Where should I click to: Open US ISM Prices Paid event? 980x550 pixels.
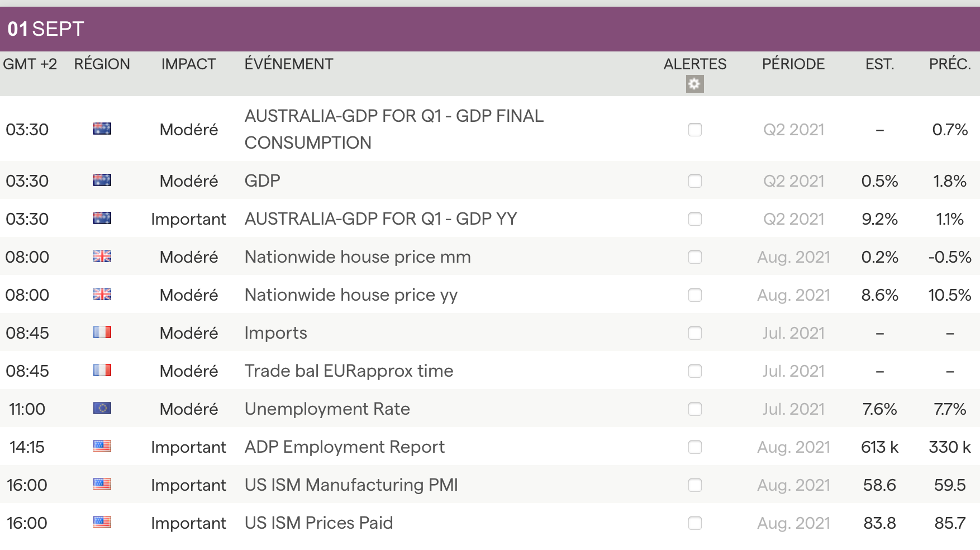coord(318,523)
